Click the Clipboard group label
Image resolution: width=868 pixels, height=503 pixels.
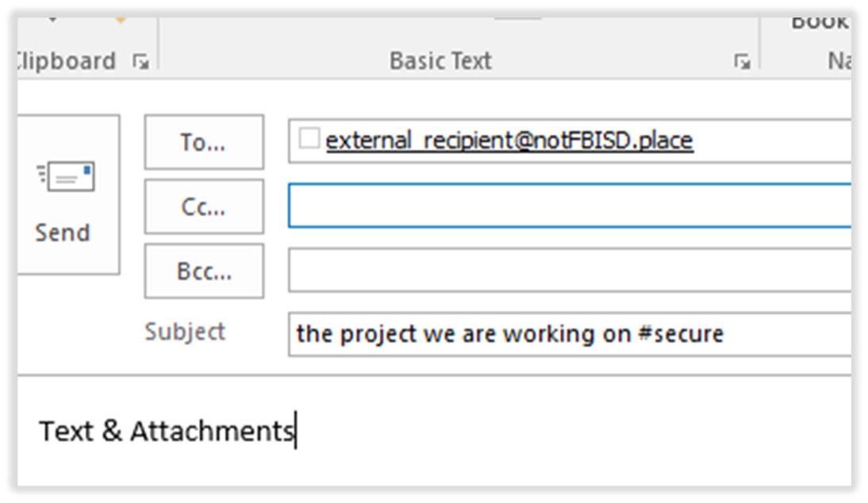pos(67,60)
